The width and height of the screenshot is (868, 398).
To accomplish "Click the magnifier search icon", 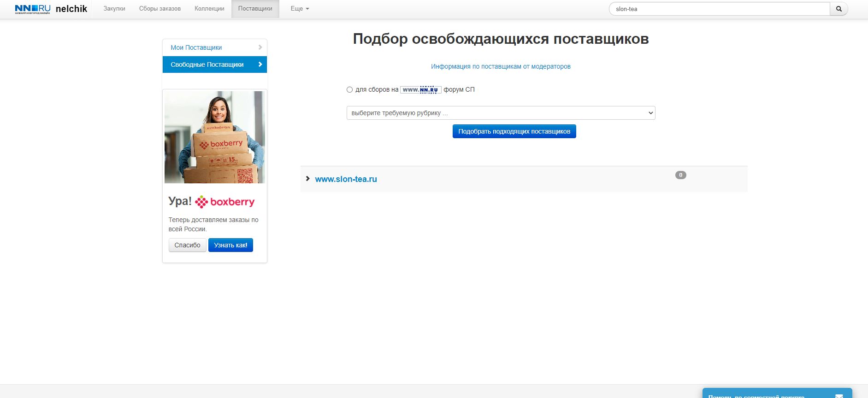I will click(x=838, y=9).
